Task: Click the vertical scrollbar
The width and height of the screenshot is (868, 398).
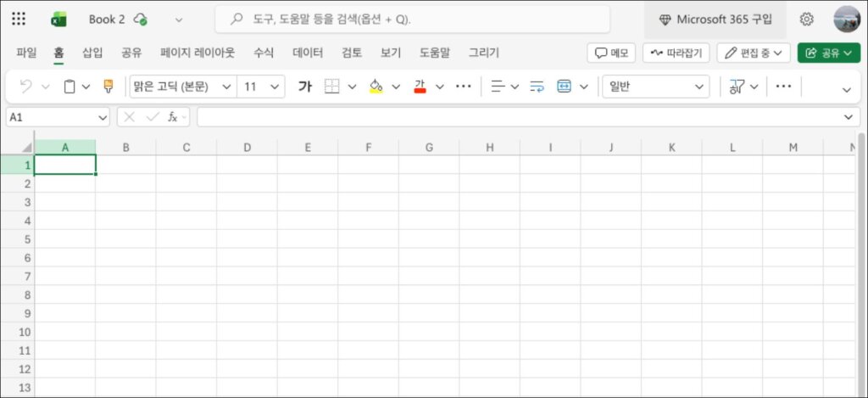Action: [x=861, y=265]
